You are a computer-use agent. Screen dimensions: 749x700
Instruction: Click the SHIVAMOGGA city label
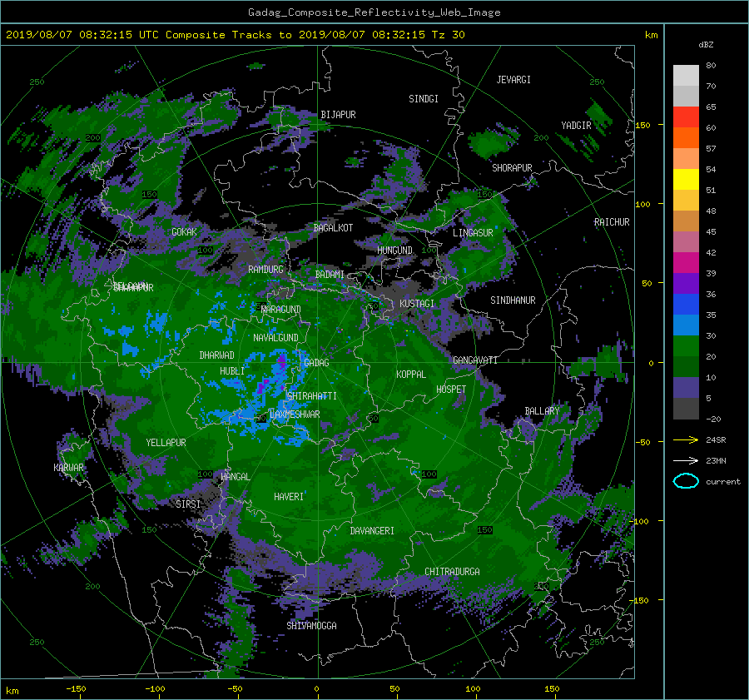(311, 626)
